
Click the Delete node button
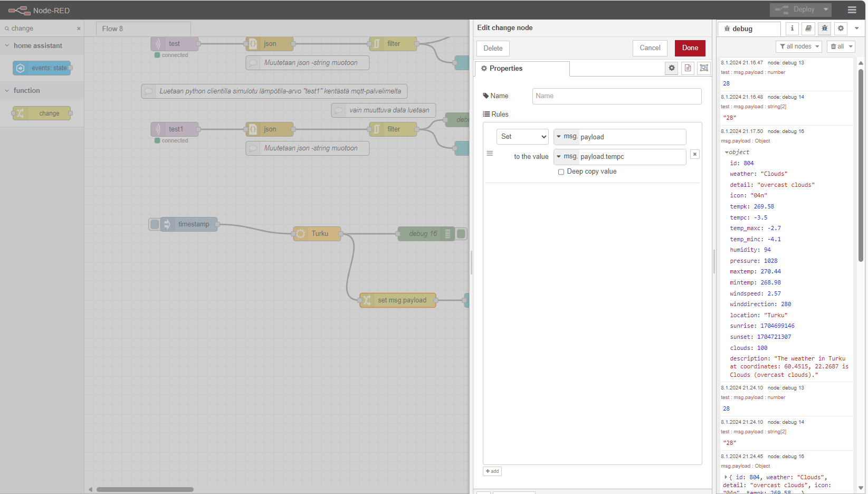pos(493,49)
